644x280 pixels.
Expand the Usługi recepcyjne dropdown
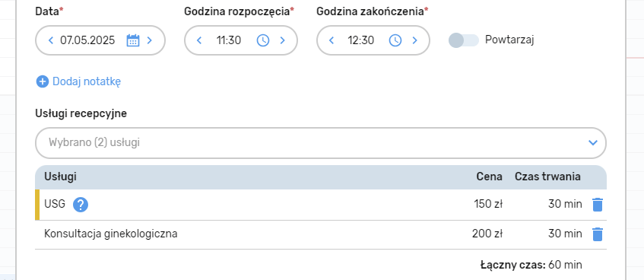tap(321, 143)
